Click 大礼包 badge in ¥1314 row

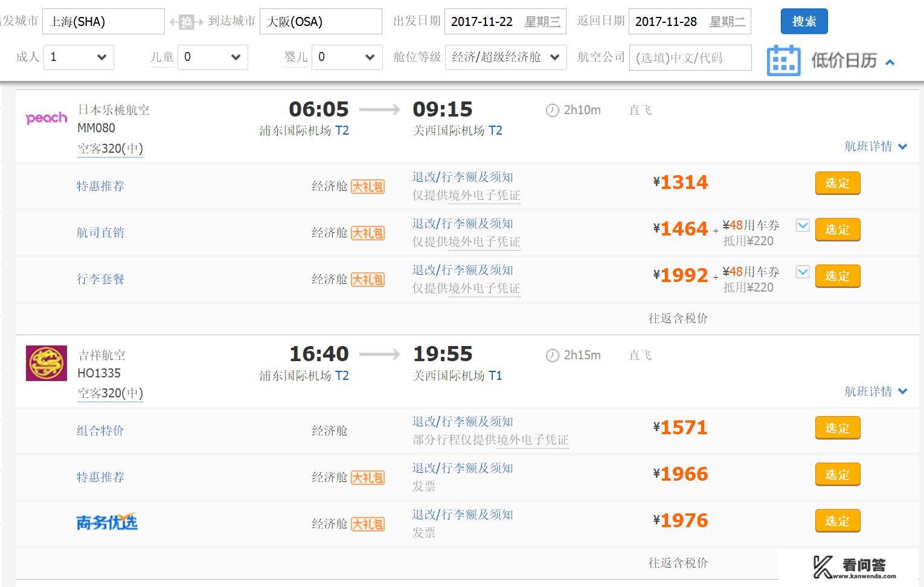(x=368, y=187)
